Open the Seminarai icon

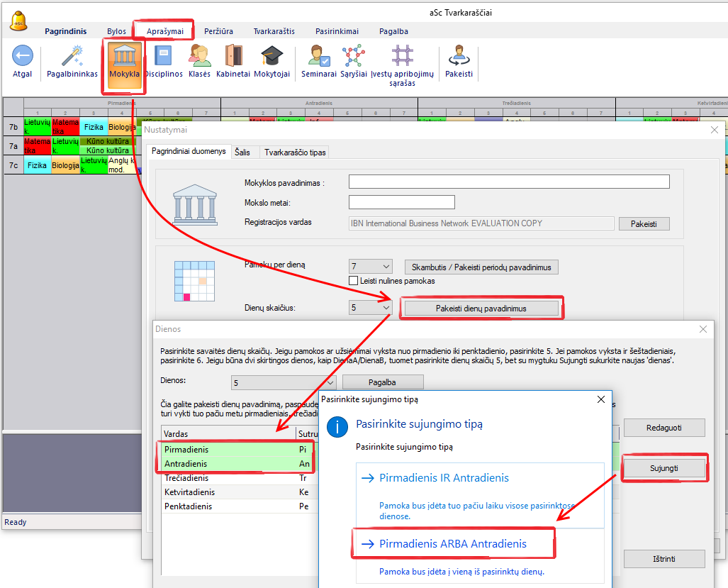(x=318, y=56)
